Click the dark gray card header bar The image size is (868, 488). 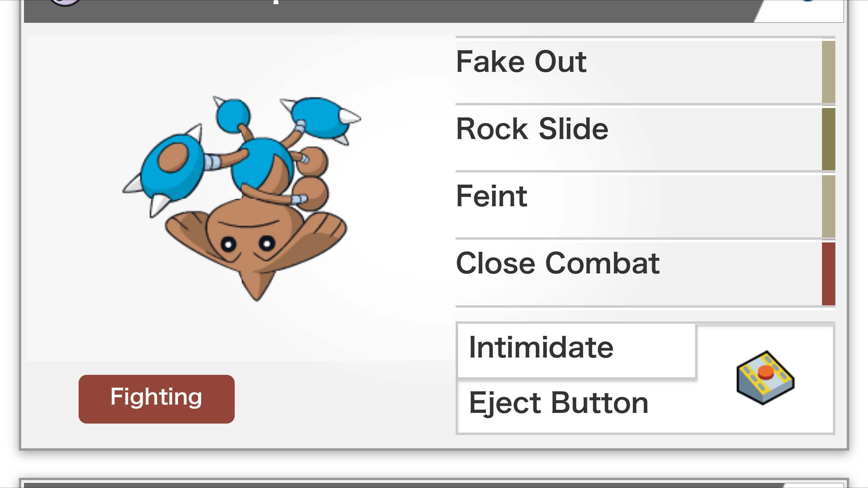point(389,11)
